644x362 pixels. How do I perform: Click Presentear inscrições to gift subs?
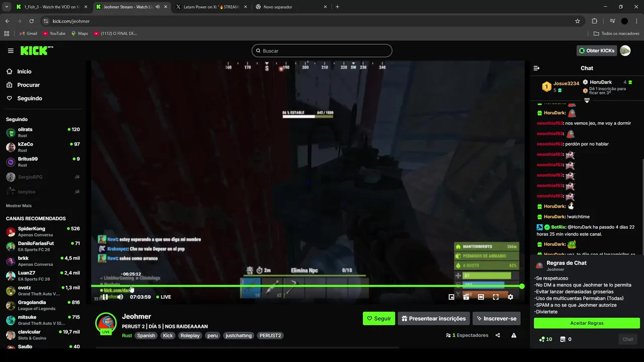click(434, 318)
